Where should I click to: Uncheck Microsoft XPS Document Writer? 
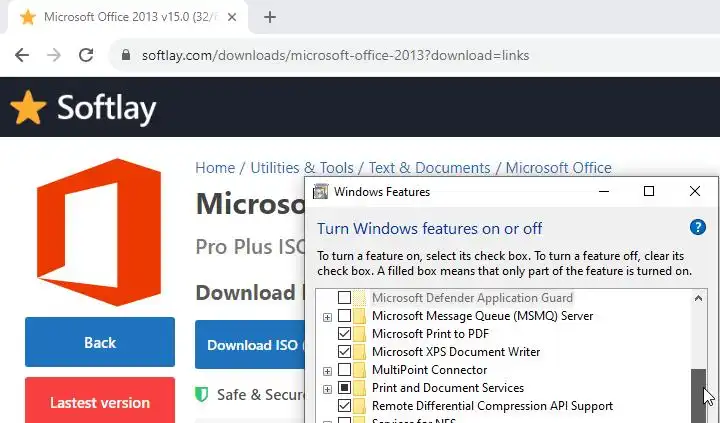(344, 352)
